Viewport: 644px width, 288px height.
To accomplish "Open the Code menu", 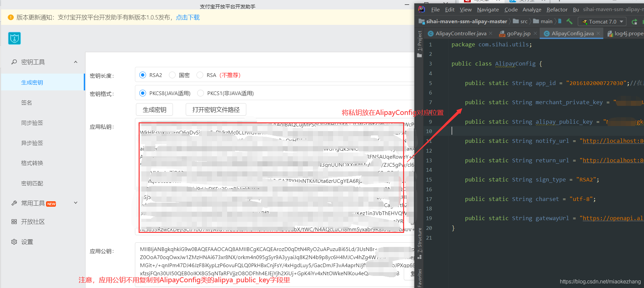I will 511,9.
